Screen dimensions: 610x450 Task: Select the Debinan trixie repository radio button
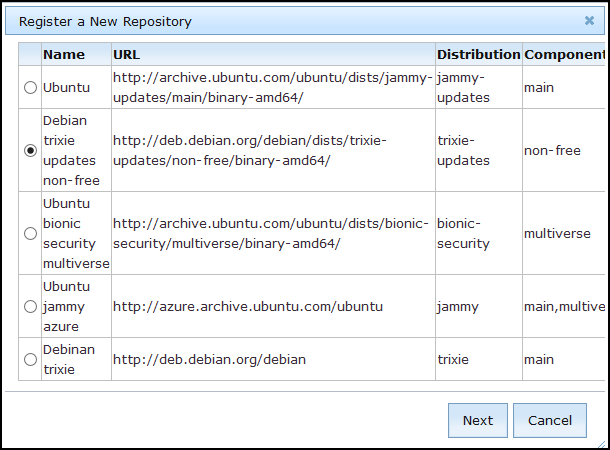tap(30, 359)
